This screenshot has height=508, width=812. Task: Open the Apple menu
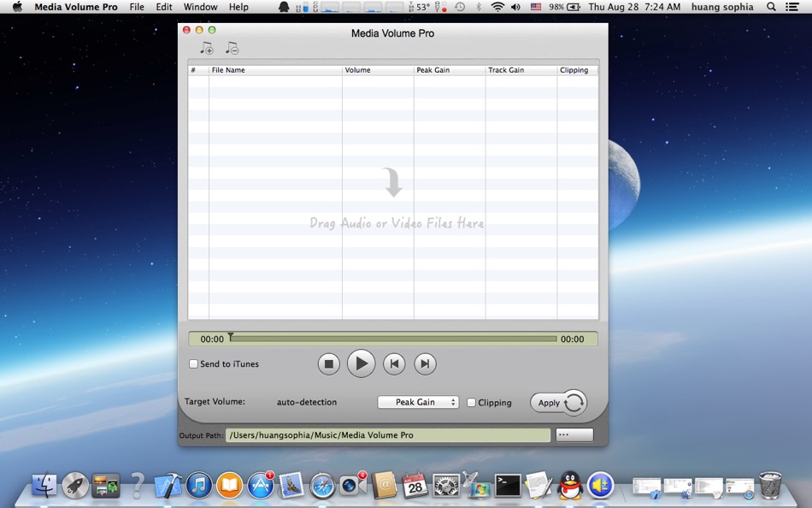[18, 7]
